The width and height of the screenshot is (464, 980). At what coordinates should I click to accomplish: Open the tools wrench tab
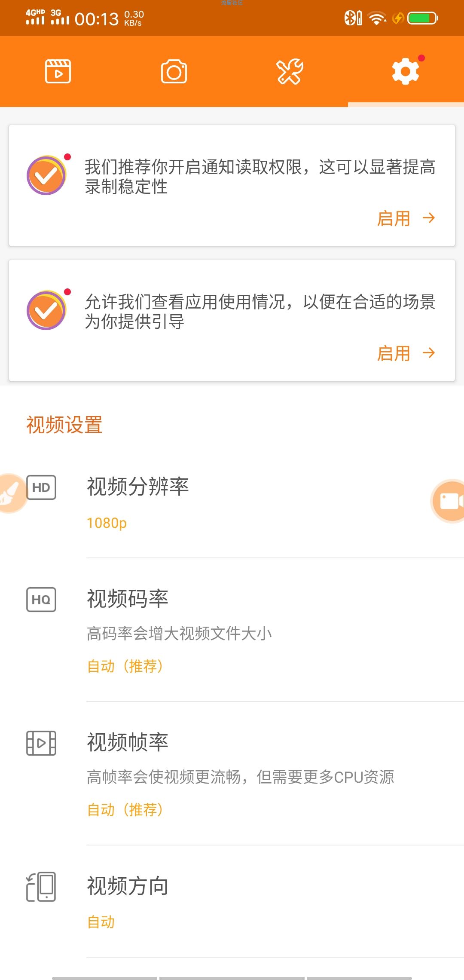tap(290, 71)
